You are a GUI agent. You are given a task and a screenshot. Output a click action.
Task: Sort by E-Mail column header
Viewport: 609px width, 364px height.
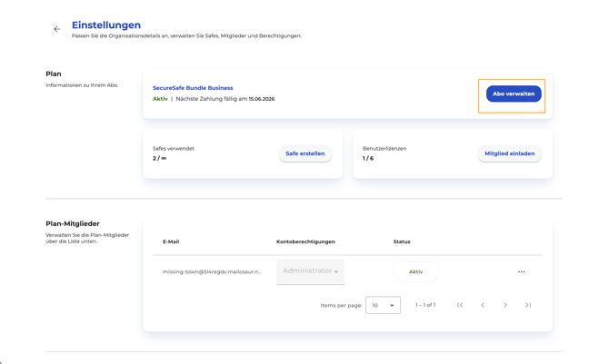tap(171, 241)
